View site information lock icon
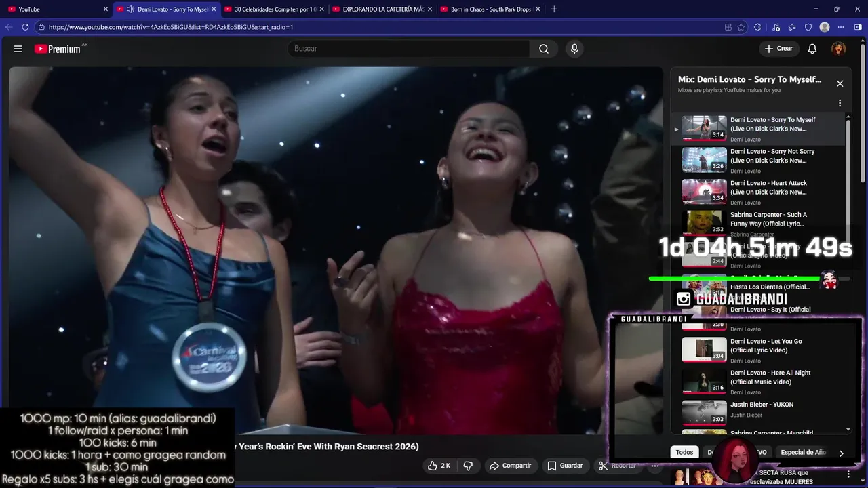868x488 pixels. tap(41, 27)
